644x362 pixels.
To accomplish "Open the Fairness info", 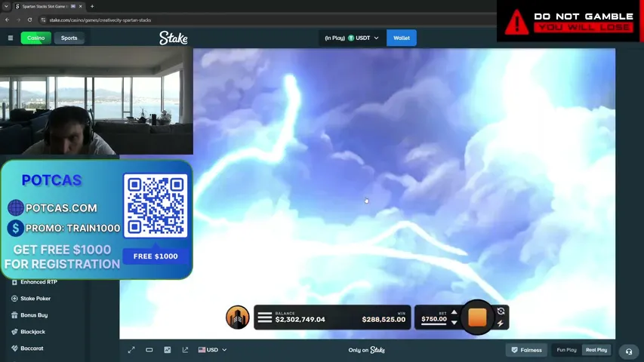I will click(526, 350).
